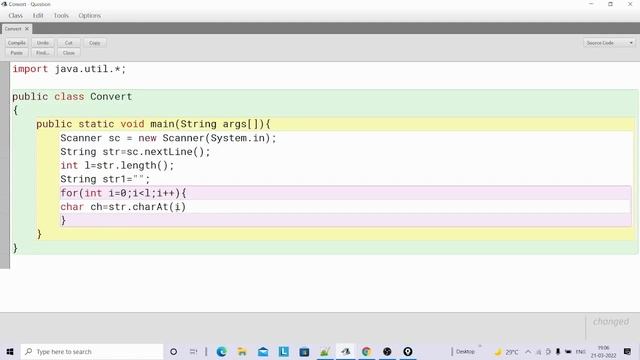Viewport: 640px width, 360px height.
Task: Open Google Chrome from taskbar
Action: click(x=366, y=351)
